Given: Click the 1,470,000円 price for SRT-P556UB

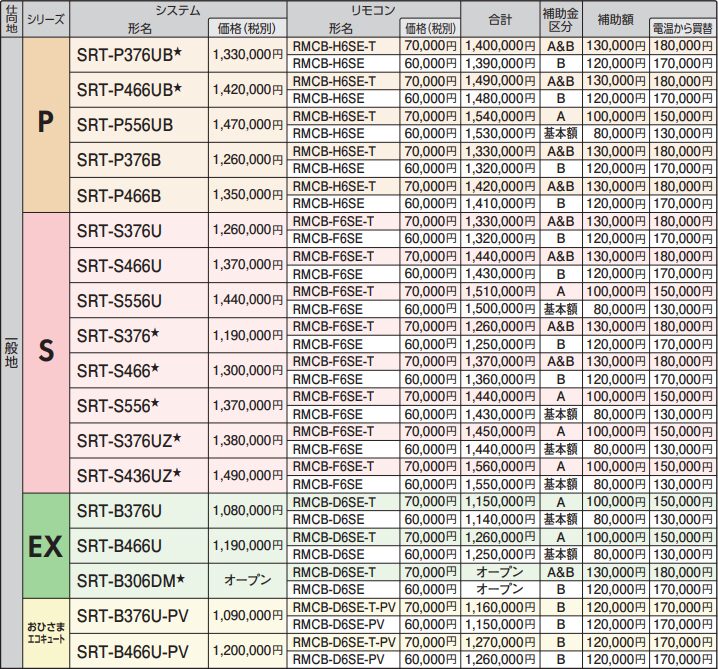Looking at the screenshot, I should pos(248,124).
